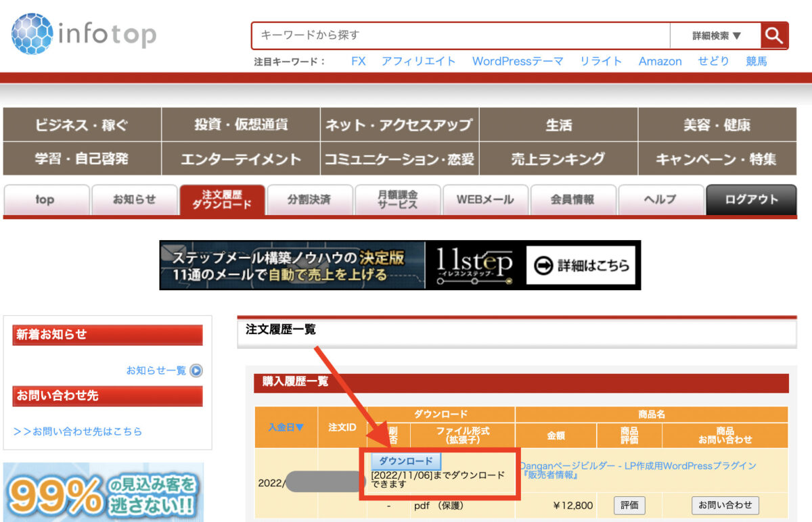Viewport: 812px width, 522px height.
Task: Open the 売上ランキング page
Action: pos(558,159)
